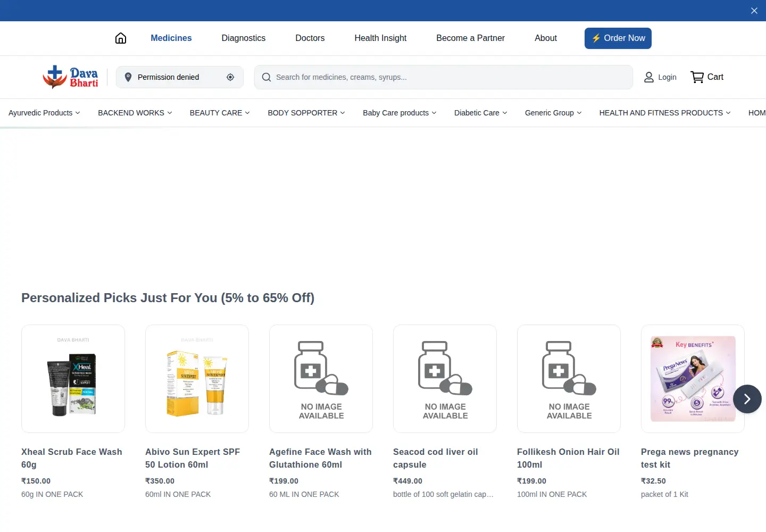Open Xheal Scrub Face Wash image

(73, 379)
